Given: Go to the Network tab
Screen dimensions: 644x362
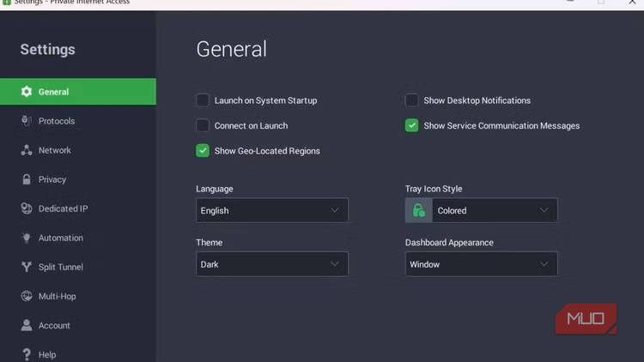Looking at the screenshot, I should (78, 150).
